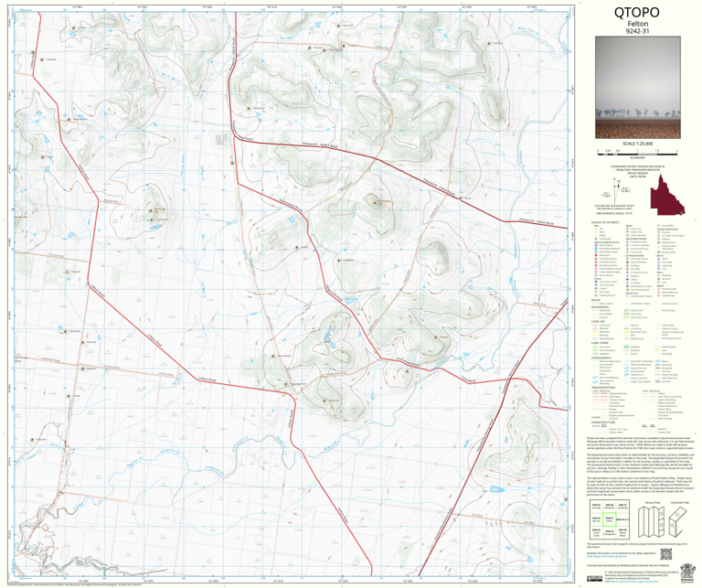Click the Felton map name text

tap(637, 24)
